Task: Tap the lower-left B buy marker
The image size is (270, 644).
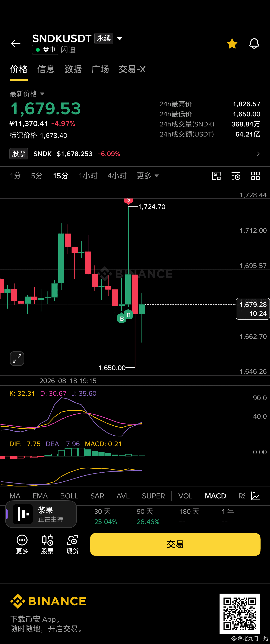Action: coord(122,318)
